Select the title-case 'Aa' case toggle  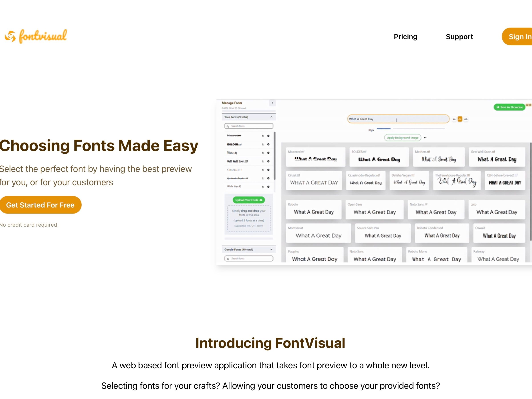(x=460, y=119)
